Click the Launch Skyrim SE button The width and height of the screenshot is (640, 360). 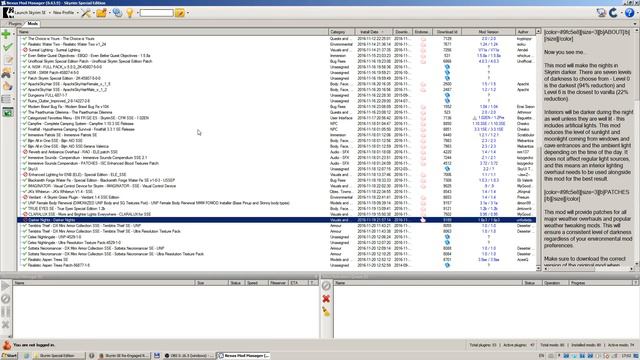point(24,13)
